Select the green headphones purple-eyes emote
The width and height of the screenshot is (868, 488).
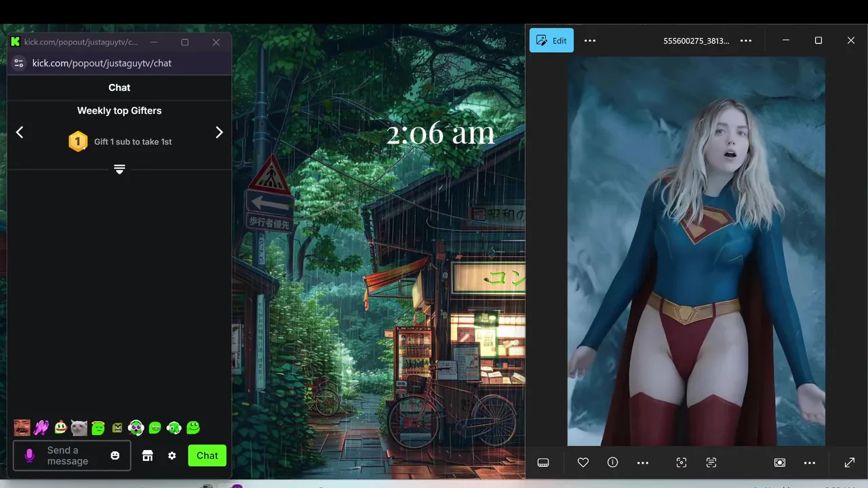pos(136,428)
